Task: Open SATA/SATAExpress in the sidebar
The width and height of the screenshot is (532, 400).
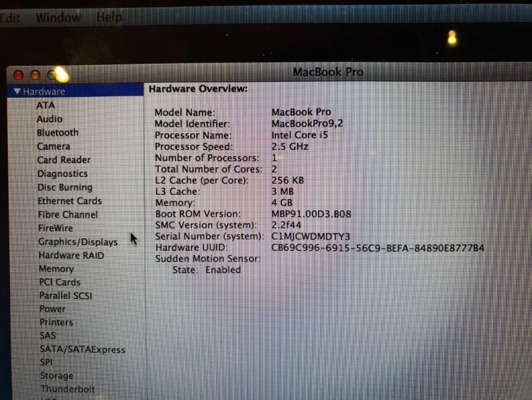Action: point(82,349)
